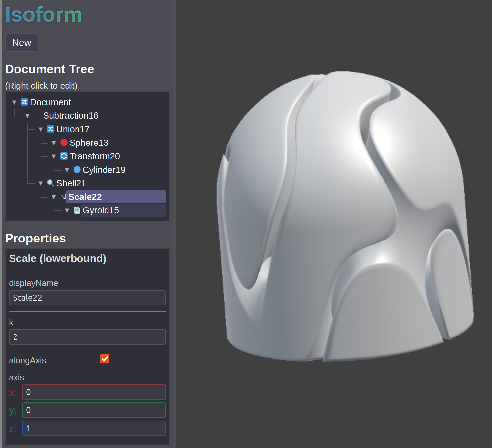Click the red Sphere13 circle icon
The width and height of the screenshot is (492, 448).
click(x=64, y=143)
